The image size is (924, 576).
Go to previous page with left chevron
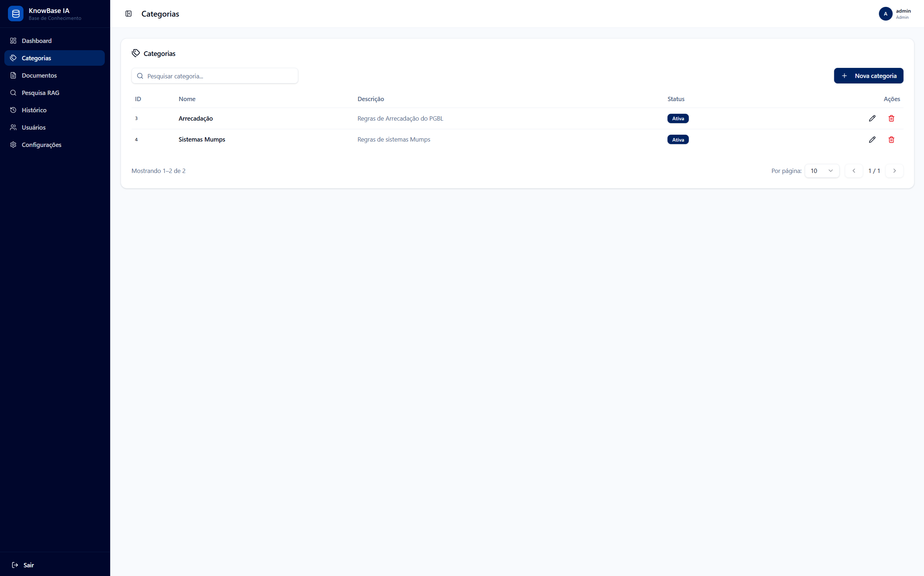pyautogui.click(x=854, y=171)
